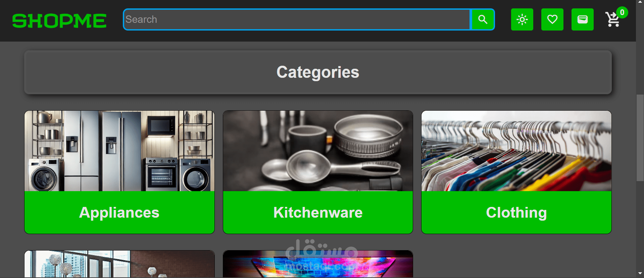
Task: Click the page scrollbar thumb
Action: [640, 138]
